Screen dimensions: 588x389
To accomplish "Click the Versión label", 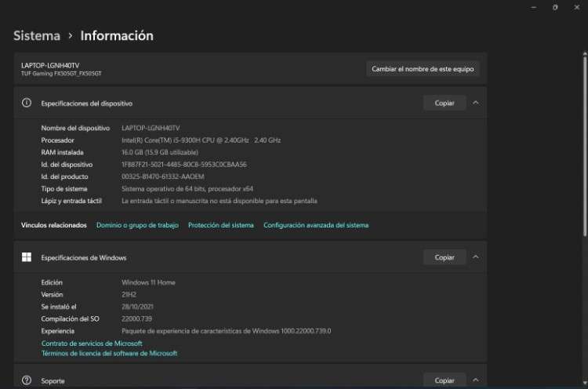I will pos(52,294).
